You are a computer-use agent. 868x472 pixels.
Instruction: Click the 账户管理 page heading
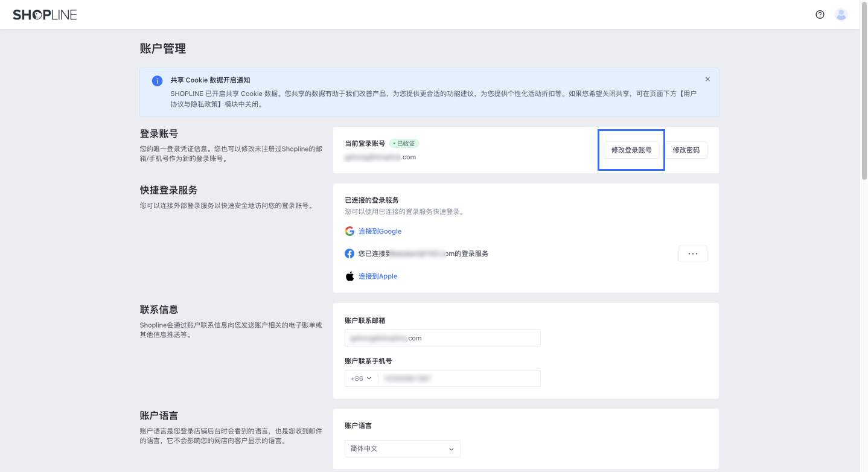163,49
